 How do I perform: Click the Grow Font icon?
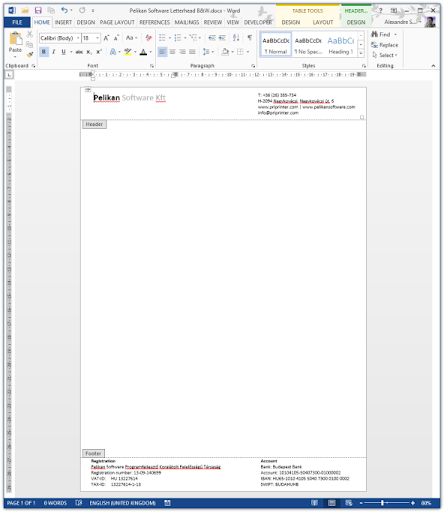(x=106, y=38)
